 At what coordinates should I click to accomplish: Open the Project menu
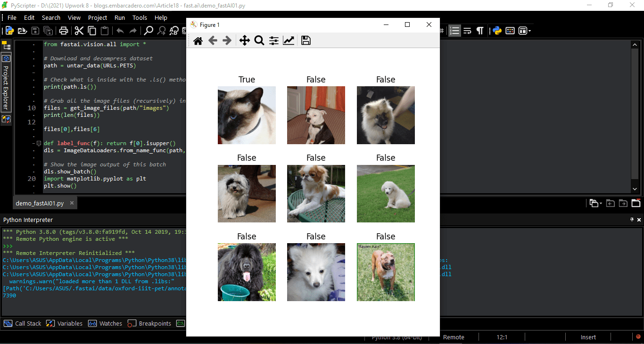pyautogui.click(x=98, y=17)
